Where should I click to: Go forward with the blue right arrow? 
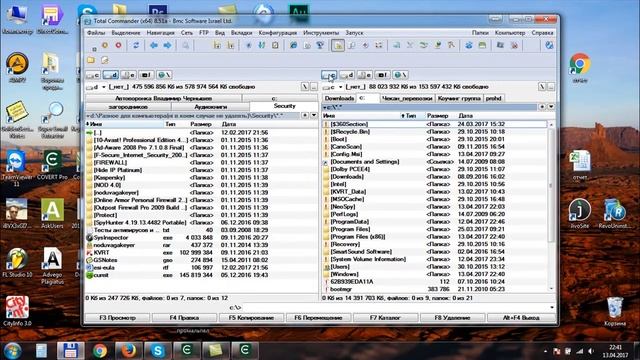click(167, 45)
